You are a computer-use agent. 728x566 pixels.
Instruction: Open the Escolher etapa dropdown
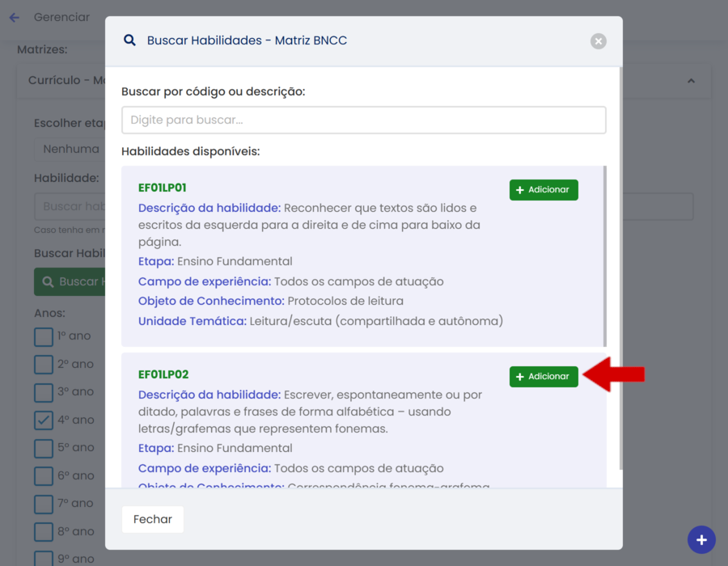click(x=70, y=149)
